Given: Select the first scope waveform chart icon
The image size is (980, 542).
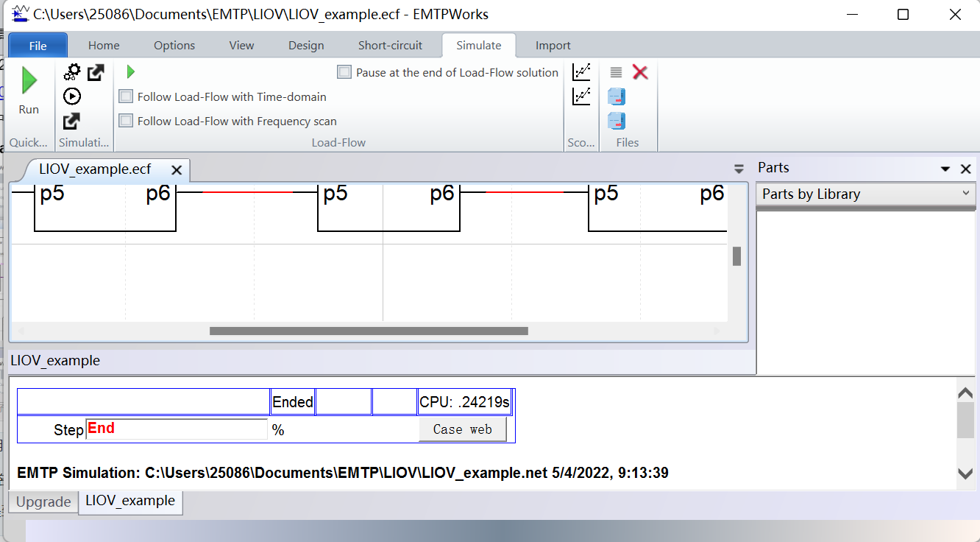Looking at the screenshot, I should point(580,71).
